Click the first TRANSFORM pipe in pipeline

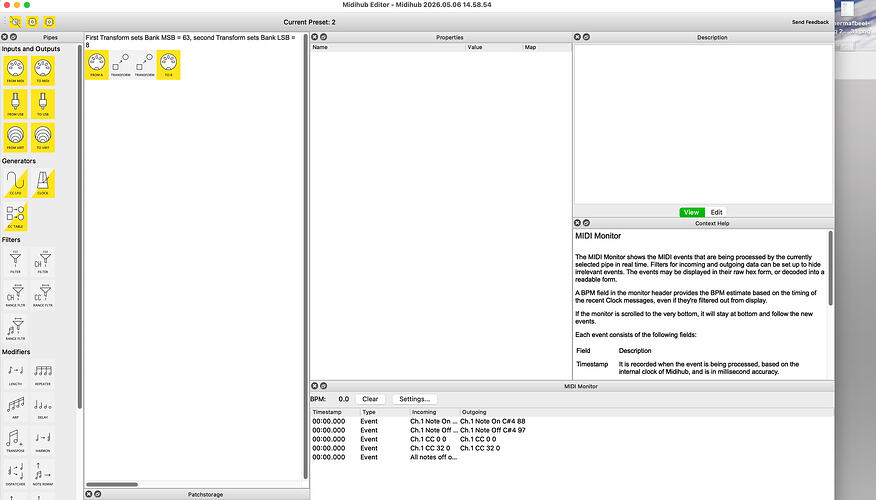point(121,65)
